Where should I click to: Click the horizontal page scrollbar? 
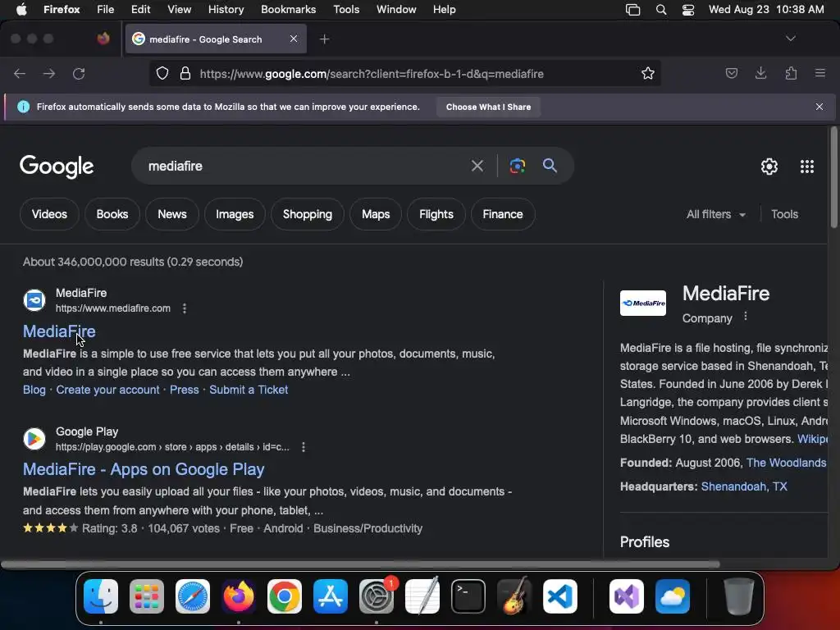tap(360, 564)
